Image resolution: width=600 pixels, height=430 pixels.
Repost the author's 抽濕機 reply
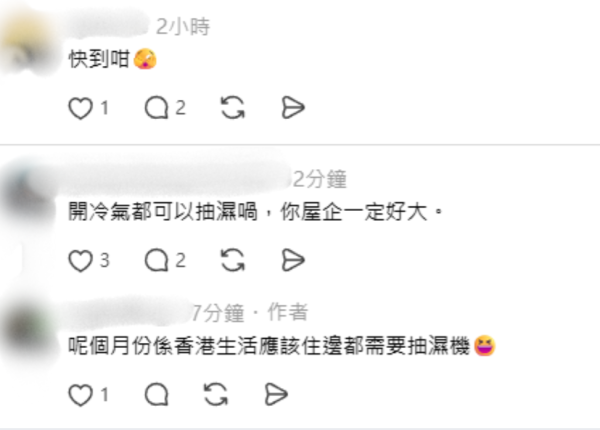click(216, 394)
